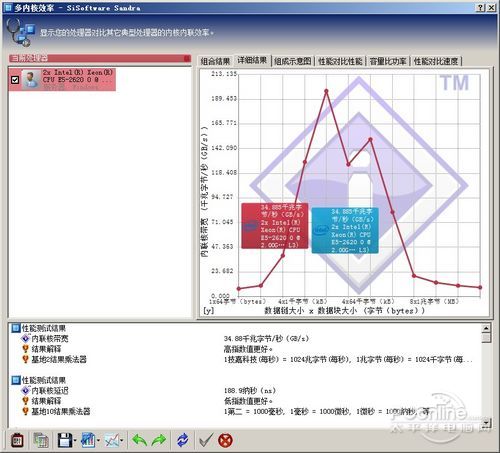
Task: Click the [y] axis toggle label
Action: point(209,311)
